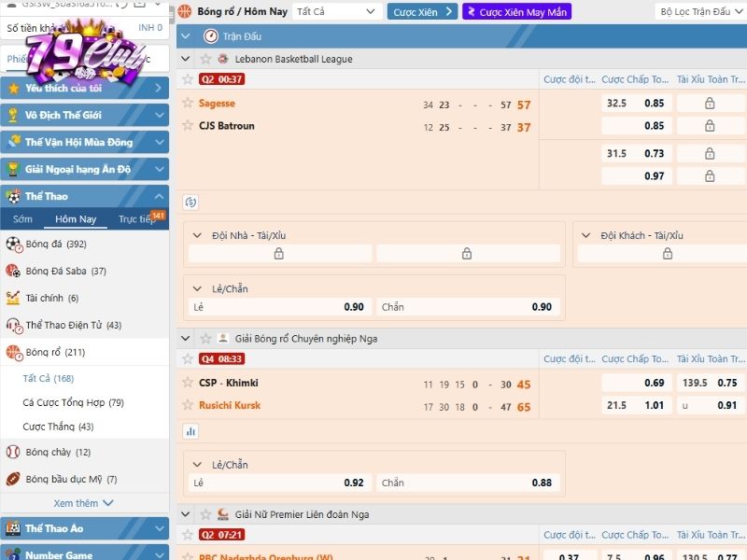Star the Sagesse match as favorite
The width and height of the screenshot is (747, 560).
click(187, 103)
